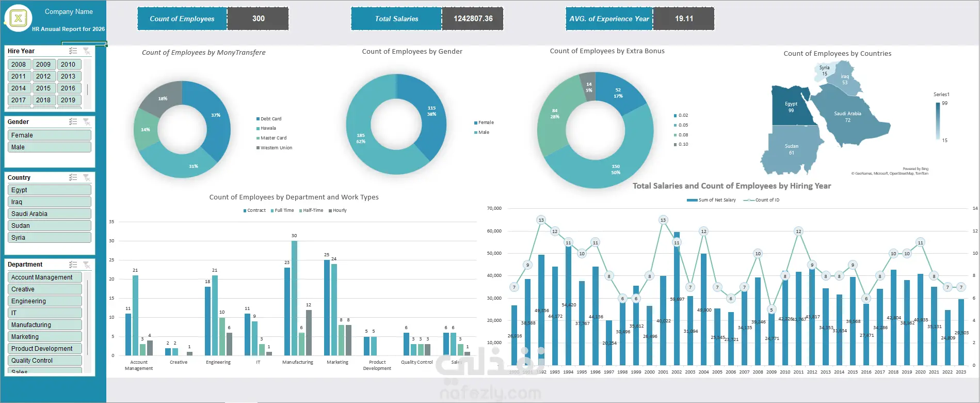The image size is (980, 403).
Task: Toggle multi-select on the Hire Year slicer
Action: (x=73, y=51)
